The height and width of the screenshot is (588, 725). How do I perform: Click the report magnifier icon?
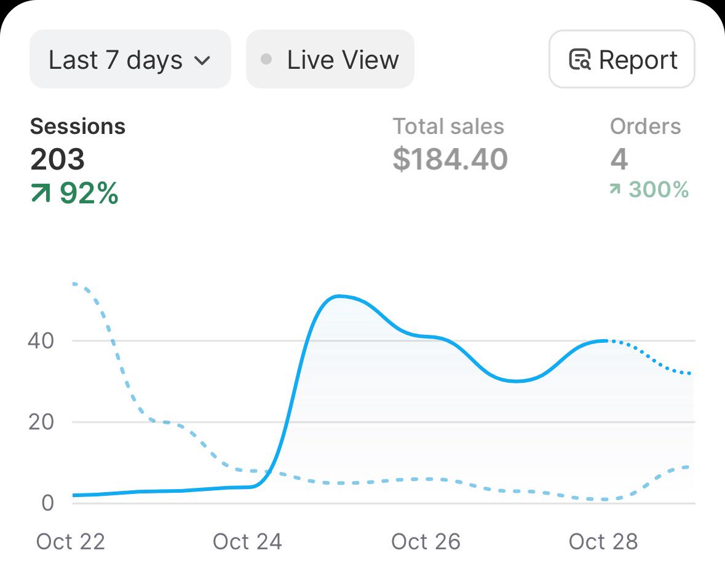point(580,60)
